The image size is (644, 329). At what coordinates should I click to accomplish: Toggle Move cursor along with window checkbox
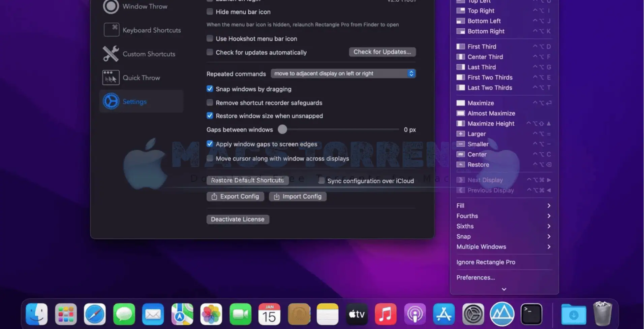[x=210, y=158]
